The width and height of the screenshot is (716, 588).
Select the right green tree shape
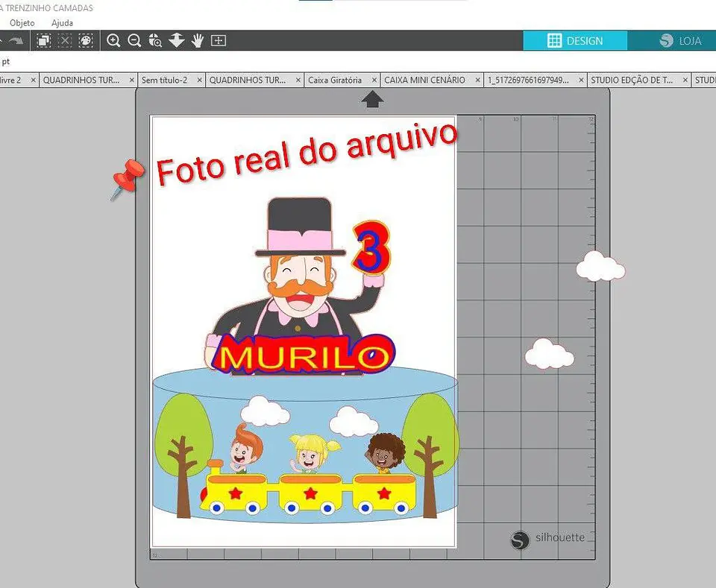pos(430,455)
